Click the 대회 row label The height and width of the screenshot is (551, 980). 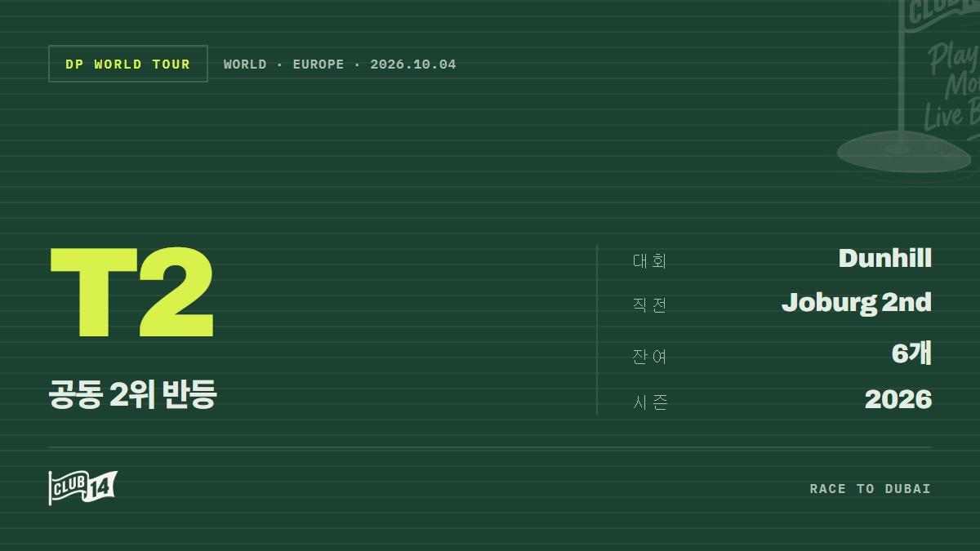[x=650, y=261]
